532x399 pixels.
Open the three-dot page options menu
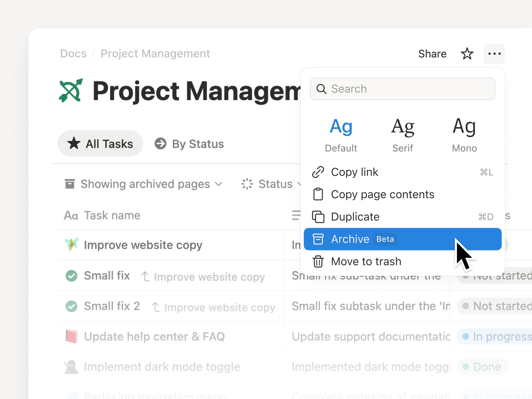(x=494, y=54)
